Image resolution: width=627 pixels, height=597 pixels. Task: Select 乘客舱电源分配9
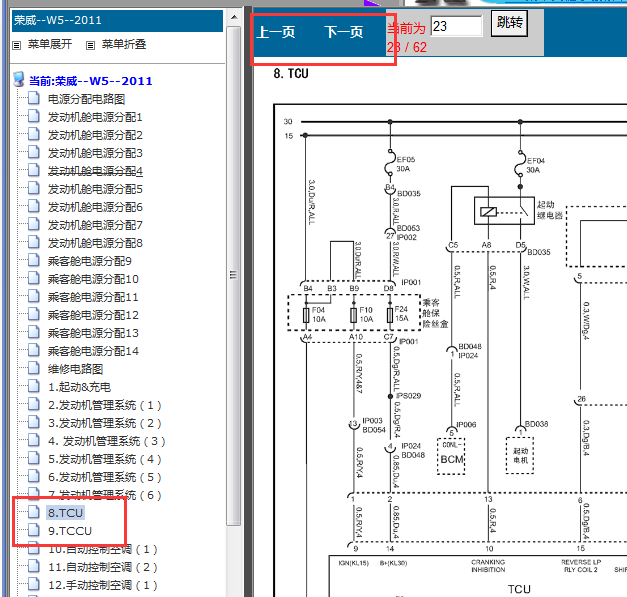tap(90, 261)
